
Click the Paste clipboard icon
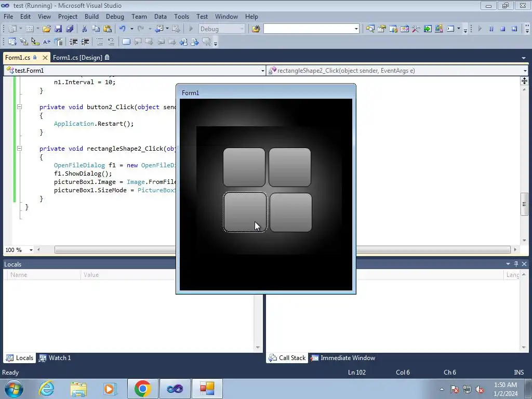point(108,29)
